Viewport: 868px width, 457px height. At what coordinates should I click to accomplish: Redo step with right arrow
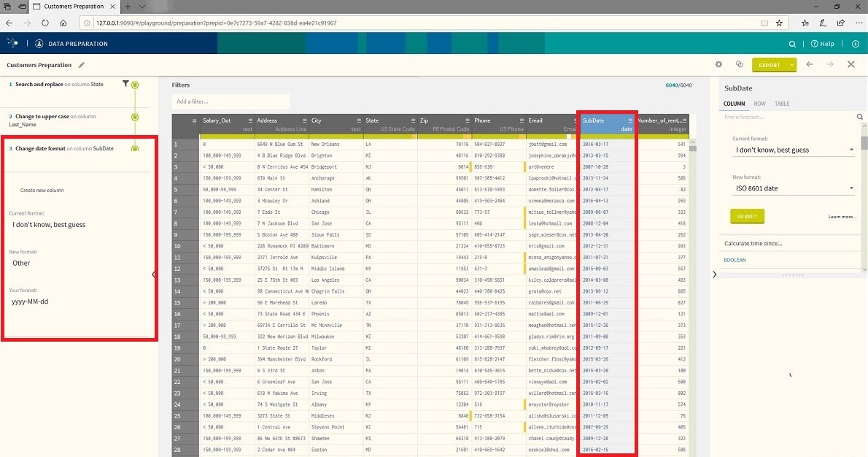point(830,64)
